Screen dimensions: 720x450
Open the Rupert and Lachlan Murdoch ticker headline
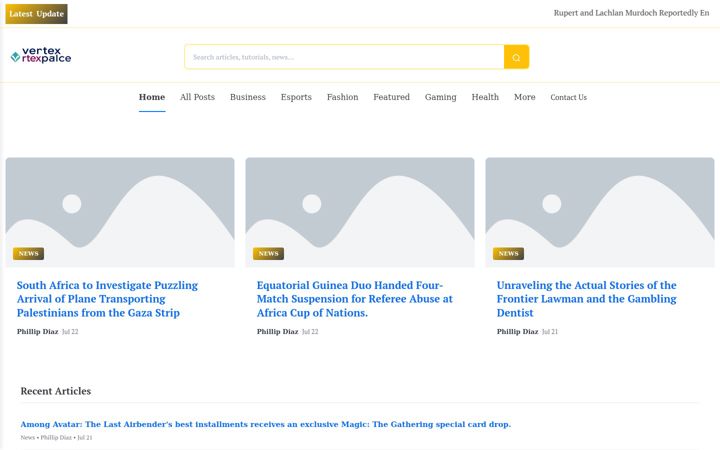631,13
